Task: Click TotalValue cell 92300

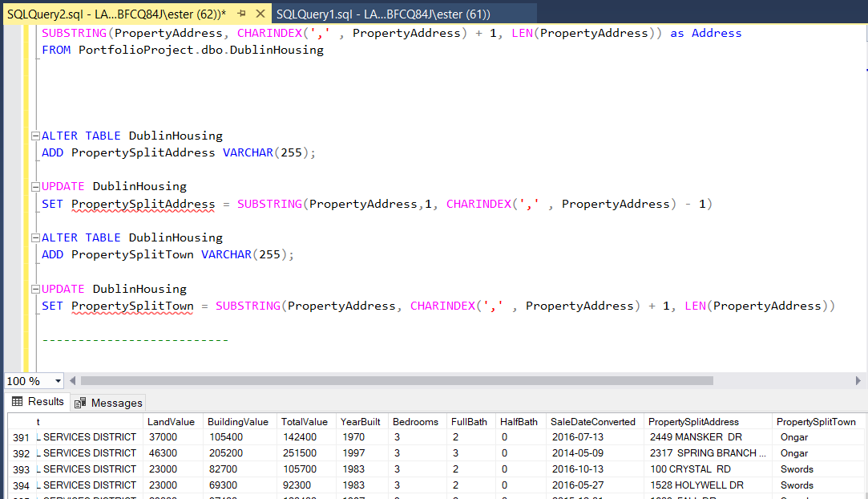Action: coord(306,485)
